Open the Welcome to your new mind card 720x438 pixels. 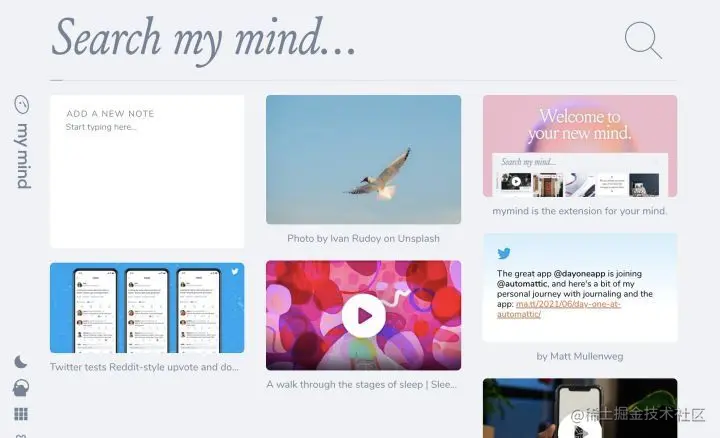point(580,146)
